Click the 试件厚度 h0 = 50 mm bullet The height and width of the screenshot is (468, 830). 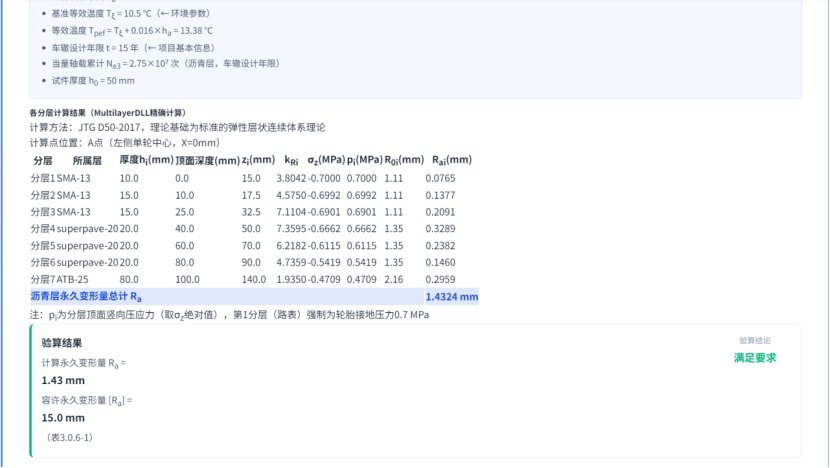[x=93, y=81]
